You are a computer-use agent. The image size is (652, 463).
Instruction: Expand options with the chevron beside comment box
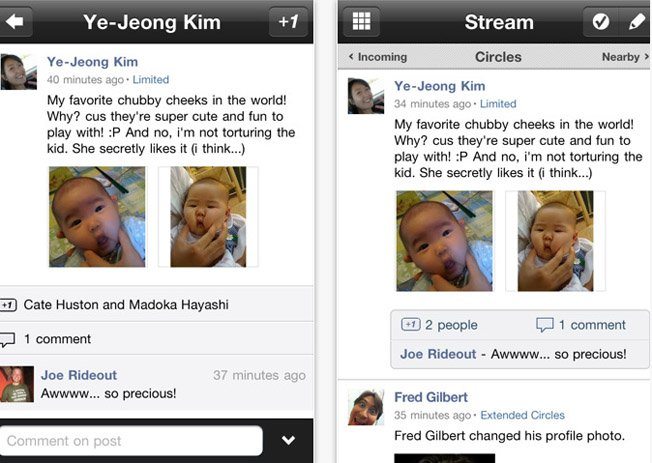click(289, 440)
